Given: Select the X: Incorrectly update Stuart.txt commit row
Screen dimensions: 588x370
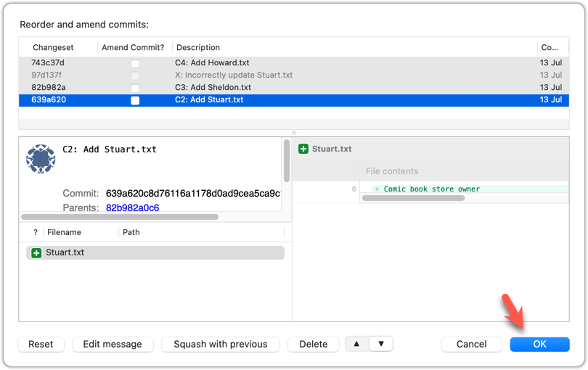Looking at the screenshot, I should pos(233,75).
